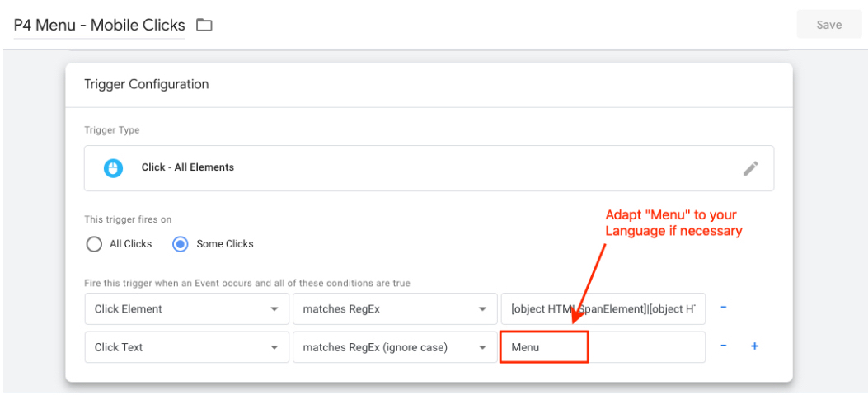Image resolution: width=868 pixels, height=395 pixels.
Task: Click the Click - All Elements trigger type label
Action: [x=188, y=167]
